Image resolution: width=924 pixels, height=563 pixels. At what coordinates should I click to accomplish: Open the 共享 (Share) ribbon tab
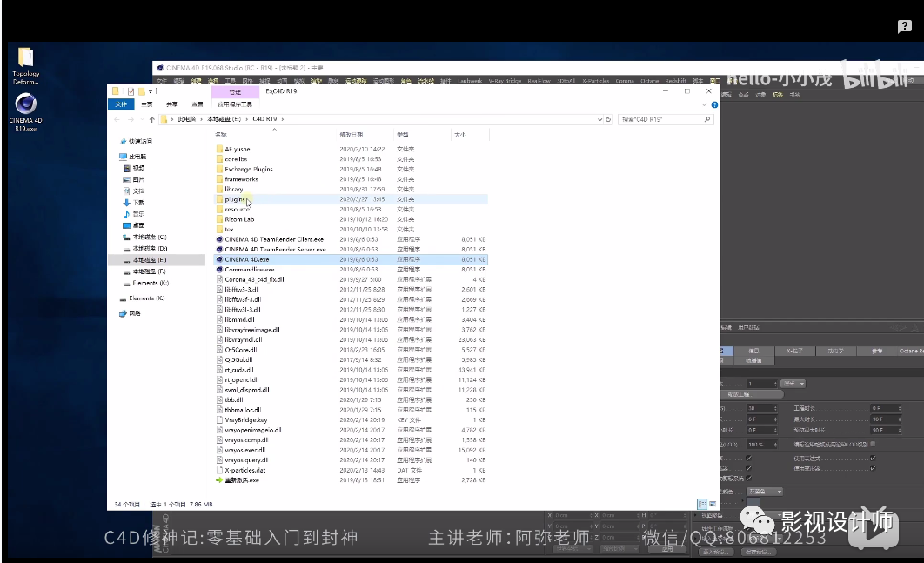[171, 104]
